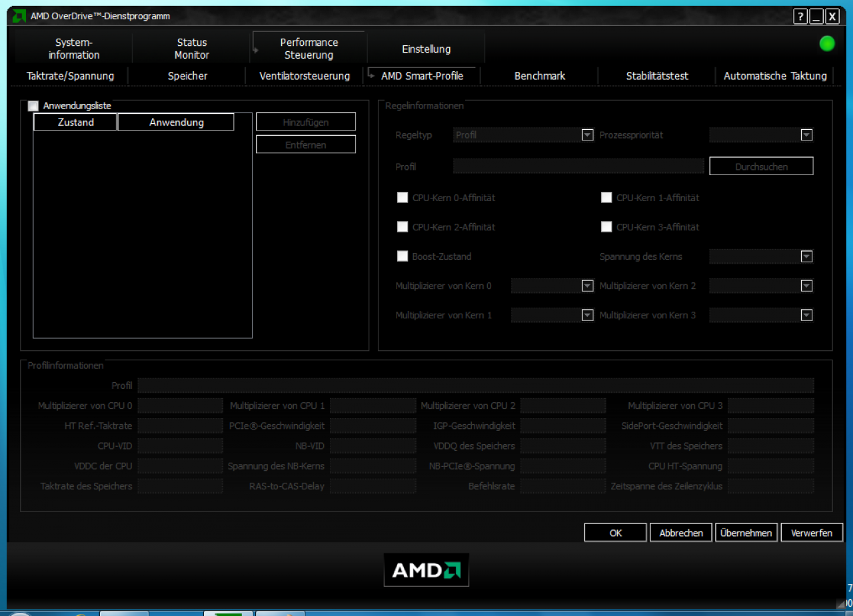Switch to the Speicher sub-tab
This screenshot has height=616, width=853.
point(187,76)
